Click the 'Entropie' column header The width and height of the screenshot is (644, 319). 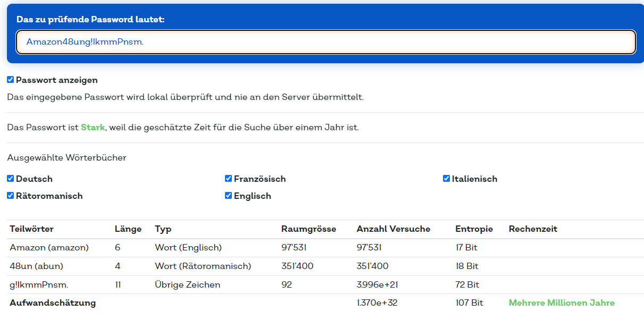tap(473, 229)
